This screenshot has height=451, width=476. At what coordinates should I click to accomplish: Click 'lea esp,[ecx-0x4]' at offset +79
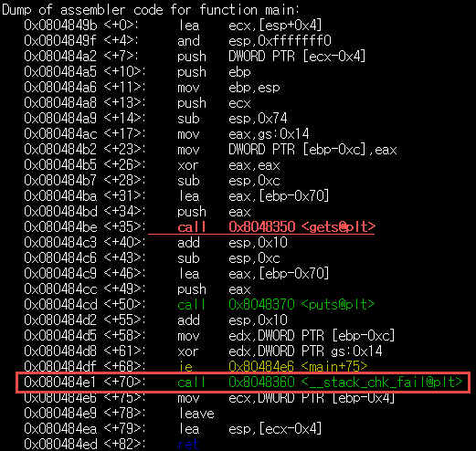(250, 429)
